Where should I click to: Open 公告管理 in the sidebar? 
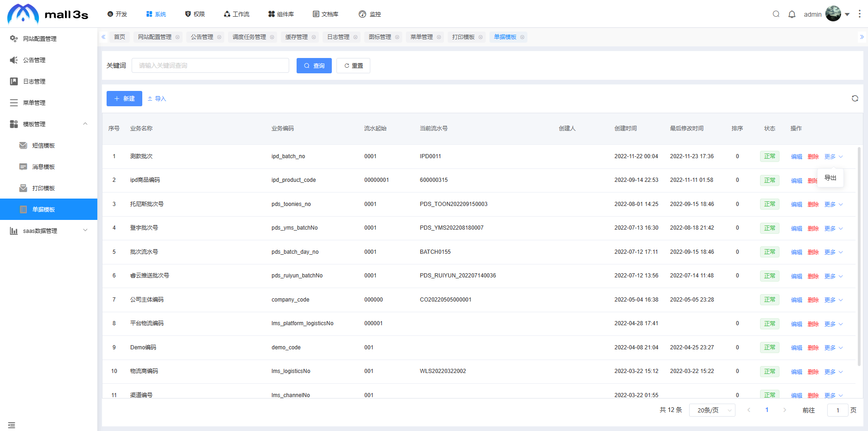[x=49, y=60]
